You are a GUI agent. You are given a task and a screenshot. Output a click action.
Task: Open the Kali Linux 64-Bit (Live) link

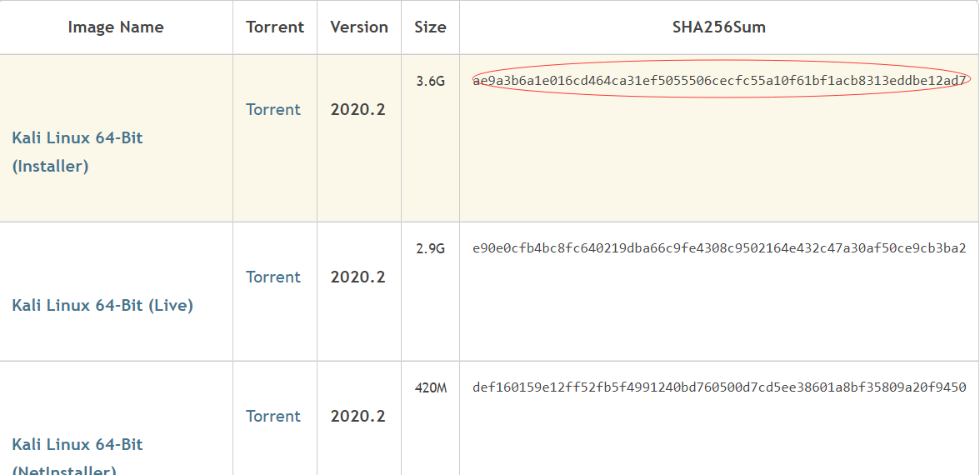(102, 305)
